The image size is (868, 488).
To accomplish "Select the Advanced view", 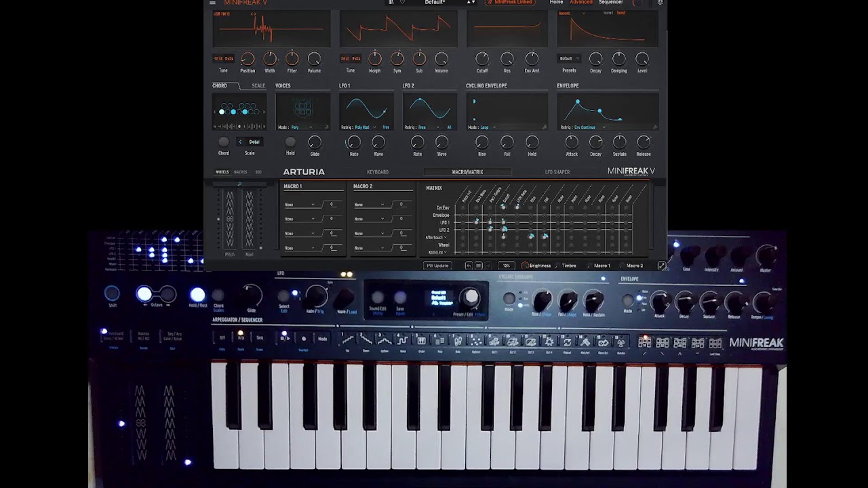I will (580, 3).
